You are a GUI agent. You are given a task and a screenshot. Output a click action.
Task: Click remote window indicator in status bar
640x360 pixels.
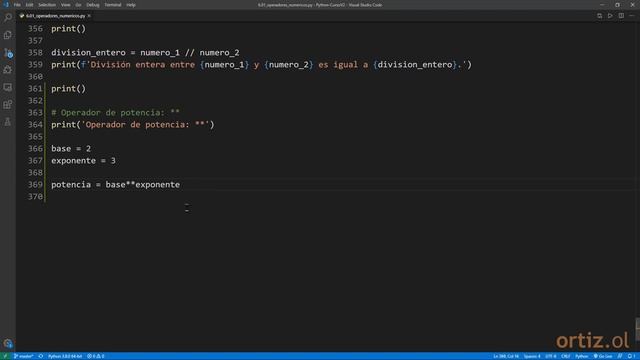pos(5,356)
